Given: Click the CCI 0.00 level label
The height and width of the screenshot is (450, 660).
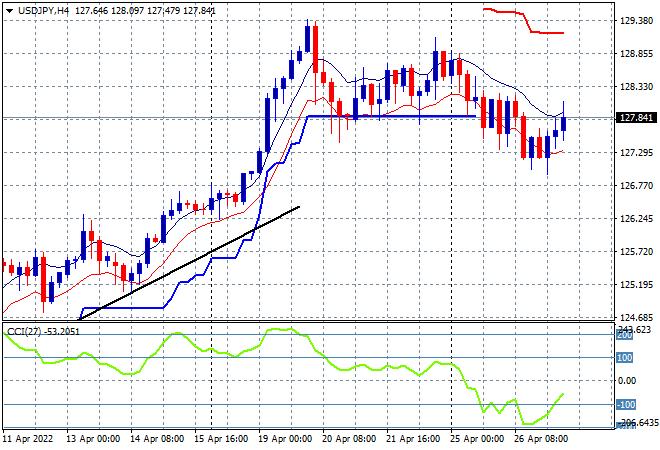Looking at the screenshot, I should point(627,381).
